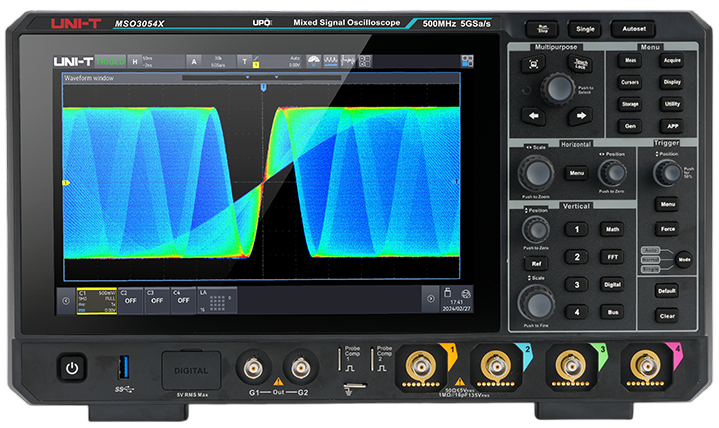The height and width of the screenshot is (428, 719).
Task: Toggle Vertical channel 3 key
Action: [577, 285]
